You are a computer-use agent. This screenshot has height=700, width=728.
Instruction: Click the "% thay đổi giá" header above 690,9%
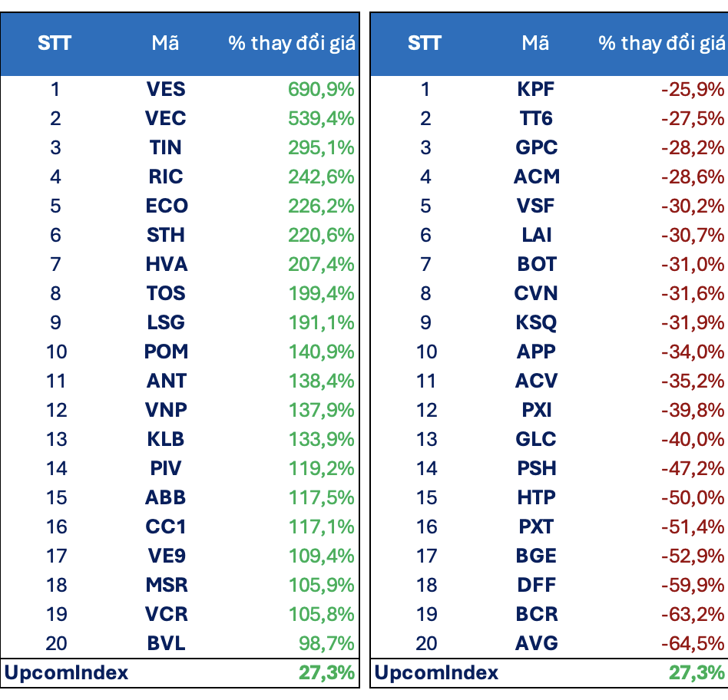(x=292, y=43)
